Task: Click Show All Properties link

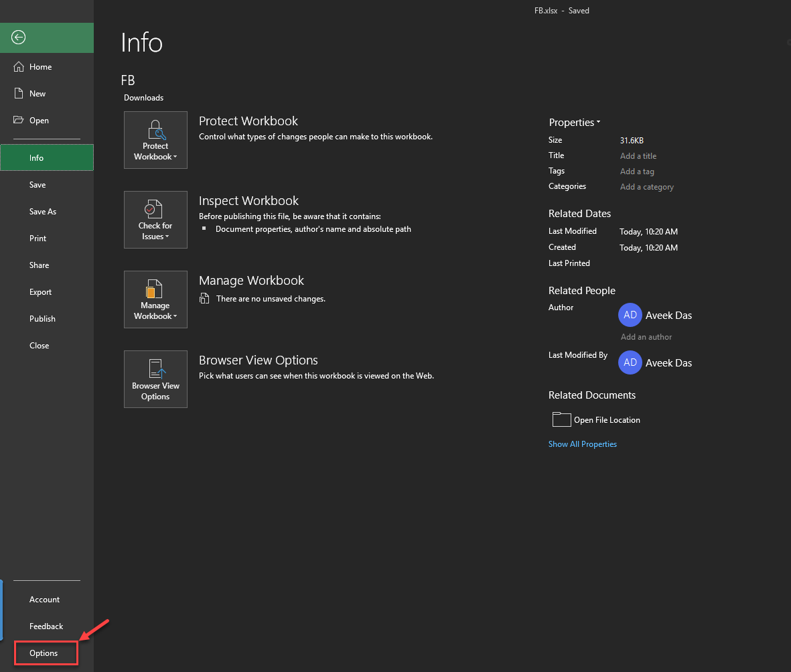Action: (583, 444)
